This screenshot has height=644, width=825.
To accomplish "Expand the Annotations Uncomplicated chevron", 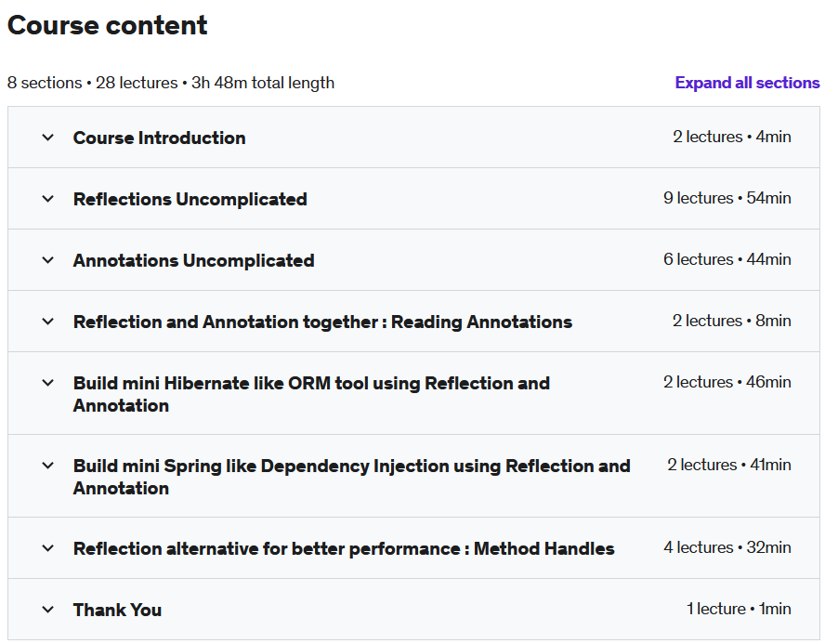I will pos(48,260).
